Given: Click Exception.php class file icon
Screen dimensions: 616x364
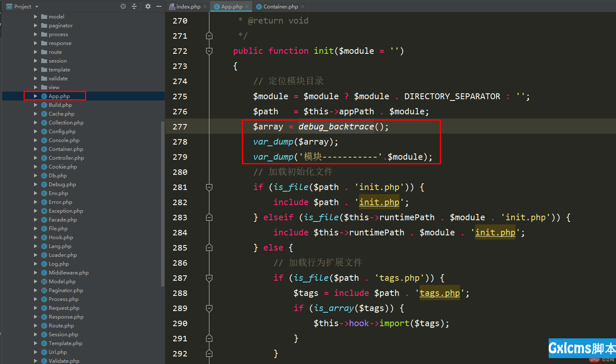Looking at the screenshot, I should tap(44, 211).
